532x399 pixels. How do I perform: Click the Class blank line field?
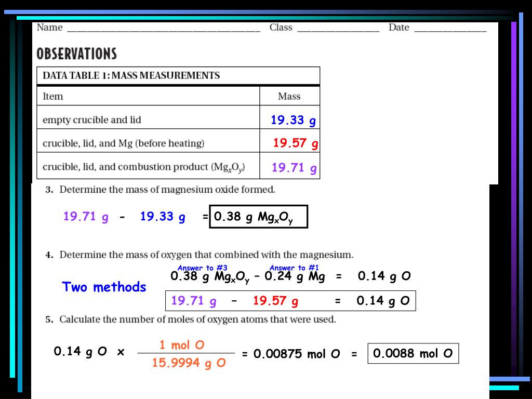coord(338,29)
